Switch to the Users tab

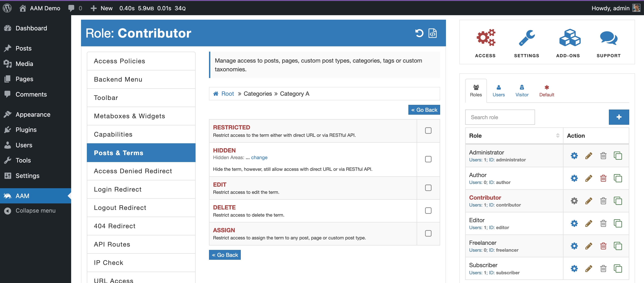tap(499, 91)
